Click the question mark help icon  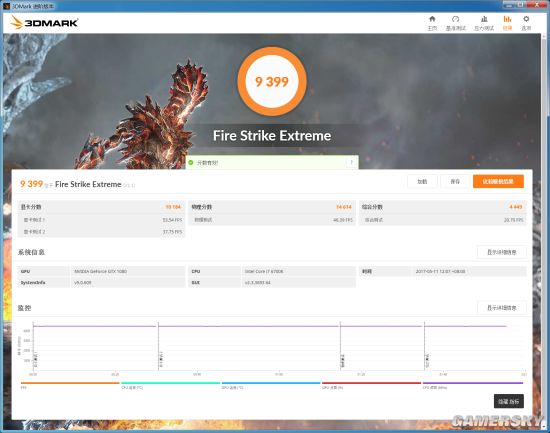(x=351, y=162)
